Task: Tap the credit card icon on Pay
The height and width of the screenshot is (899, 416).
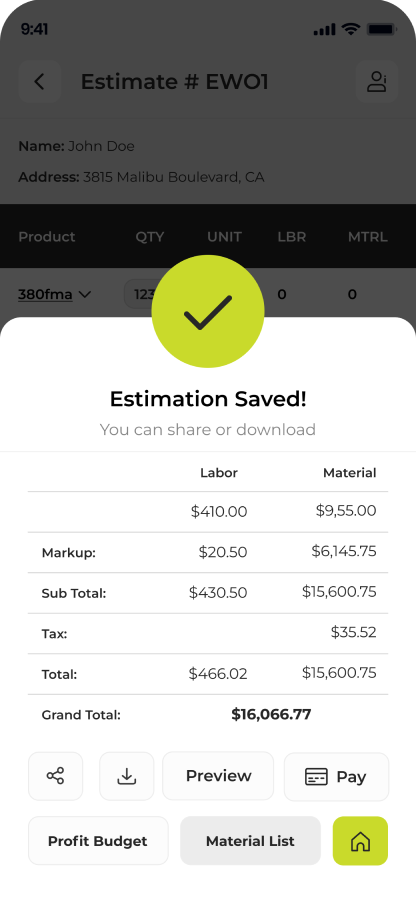Action: (x=316, y=777)
